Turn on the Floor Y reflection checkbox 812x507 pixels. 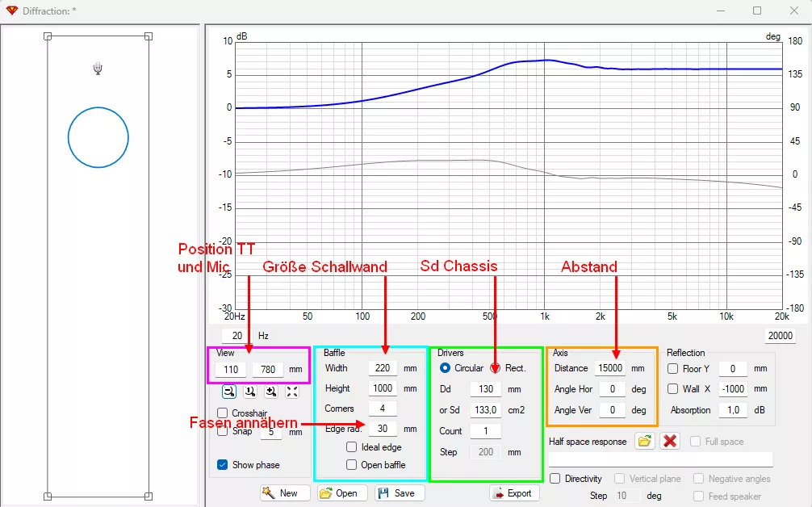click(x=673, y=368)
